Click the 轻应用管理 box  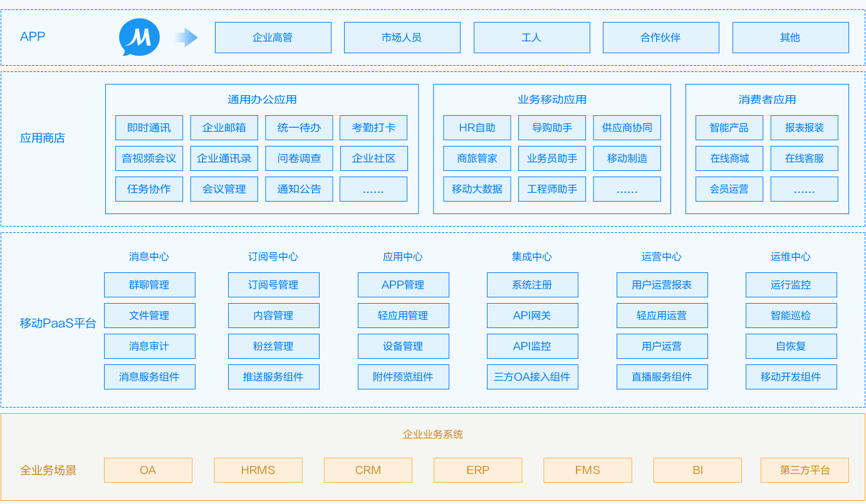click(404, 316)
